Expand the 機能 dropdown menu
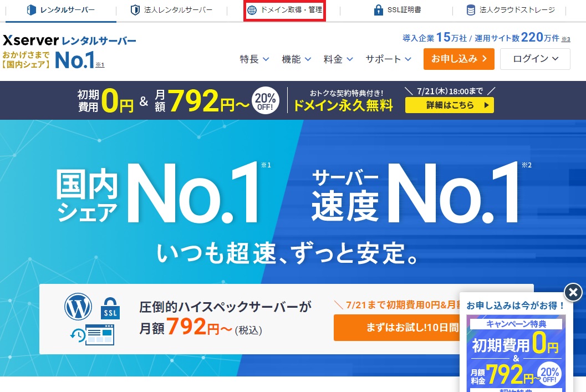 click(296, 59)
